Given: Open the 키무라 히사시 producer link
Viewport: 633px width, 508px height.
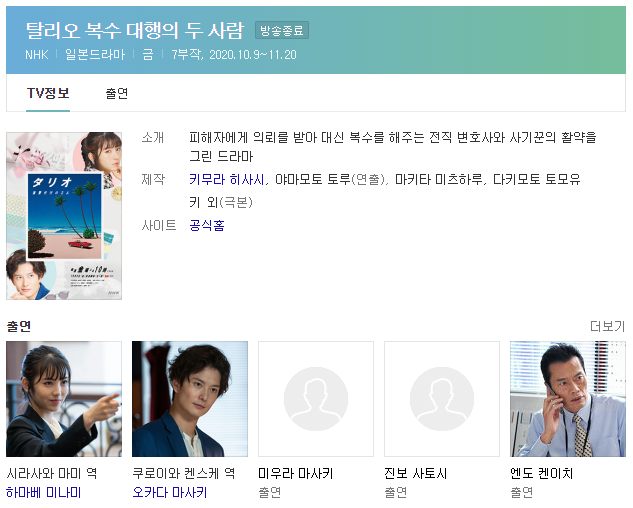Looking at the screenshot, I should point(227,179).
